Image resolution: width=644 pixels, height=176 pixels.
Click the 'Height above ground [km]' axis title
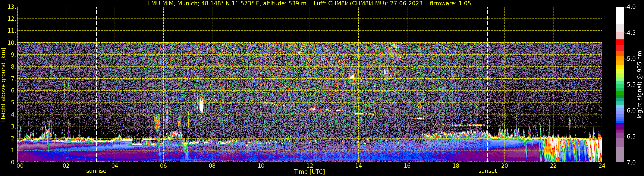(3, 85)
